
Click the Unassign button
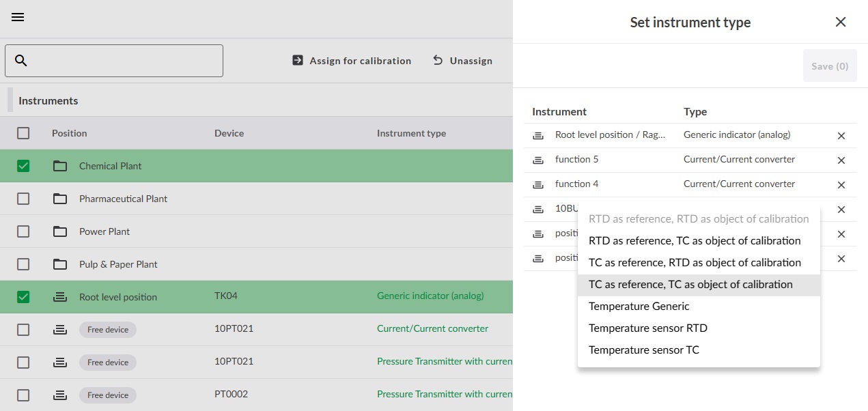[462, 61]
